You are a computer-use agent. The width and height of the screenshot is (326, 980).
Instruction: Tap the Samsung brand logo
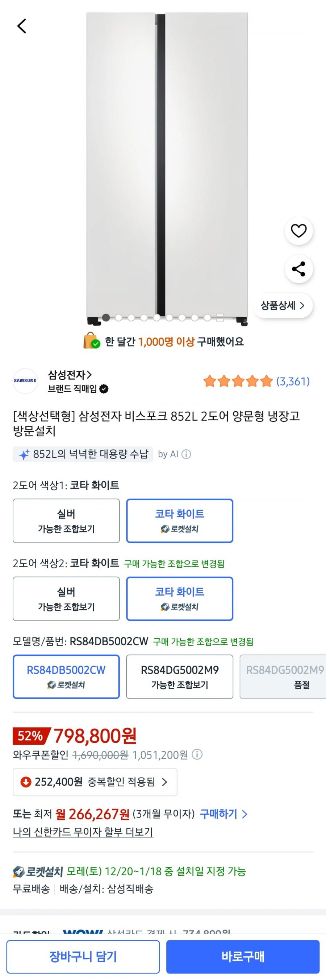coord(25,381)
